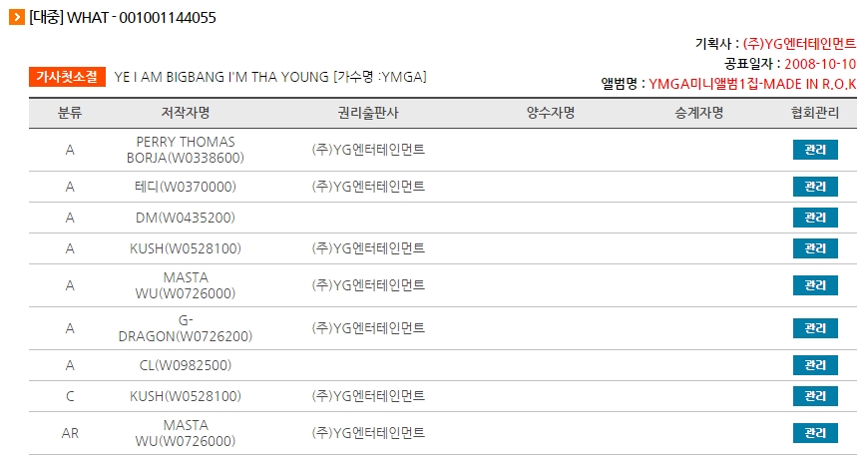Click 관리 button in the AR row
This screenshot has height=462, width=868.
pos(815,433)
